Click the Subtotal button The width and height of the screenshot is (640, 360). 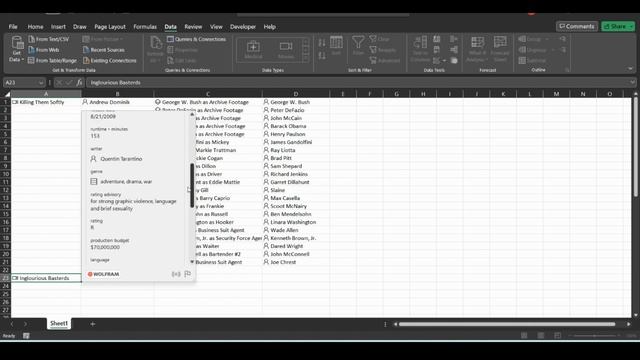pos(532,60)
